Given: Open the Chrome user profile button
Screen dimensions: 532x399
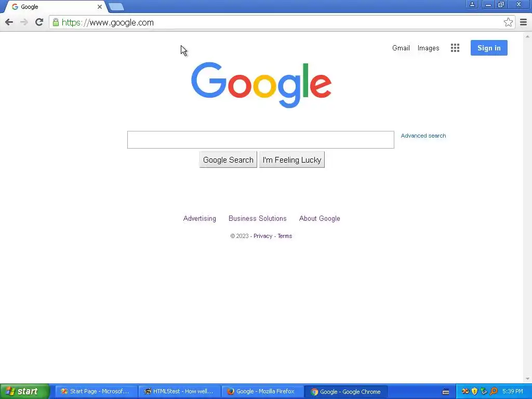Looking at the screenshot, I should click(x=472, y=4).
